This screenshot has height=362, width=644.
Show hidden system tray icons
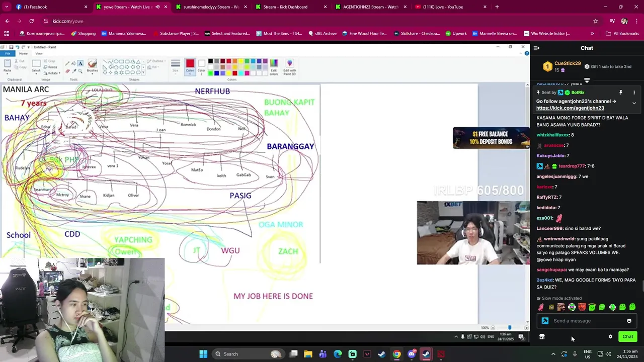(553, 354)
